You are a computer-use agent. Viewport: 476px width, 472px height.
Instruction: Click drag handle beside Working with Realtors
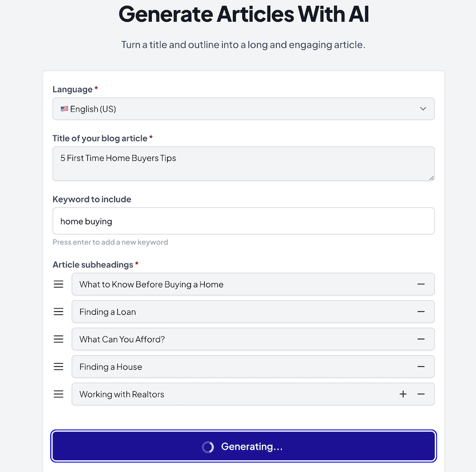(59, 394)
